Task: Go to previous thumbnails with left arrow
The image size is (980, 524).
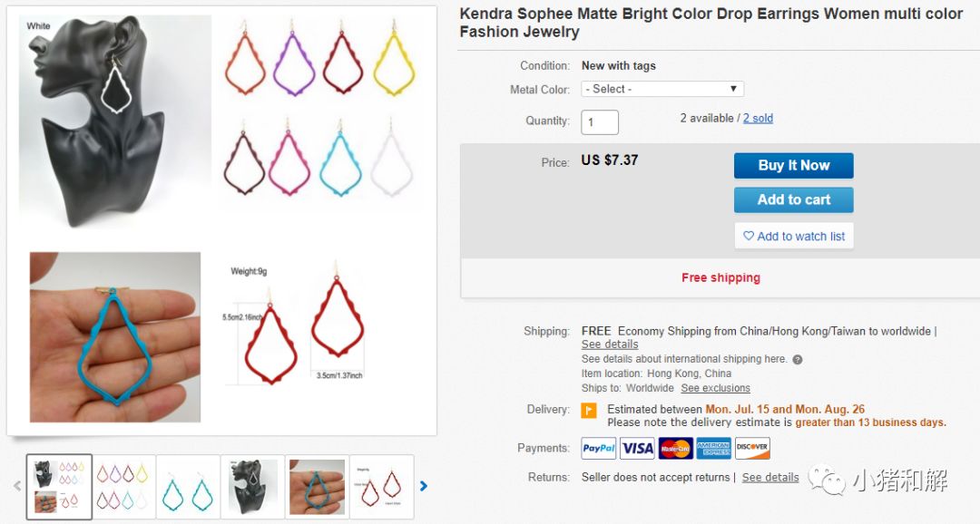Action: 17,486
